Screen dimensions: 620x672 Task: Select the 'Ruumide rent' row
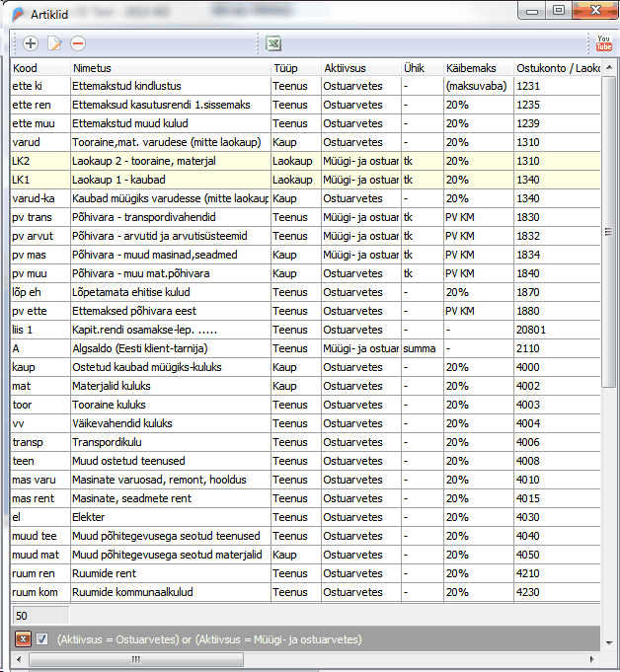(305, 573)
